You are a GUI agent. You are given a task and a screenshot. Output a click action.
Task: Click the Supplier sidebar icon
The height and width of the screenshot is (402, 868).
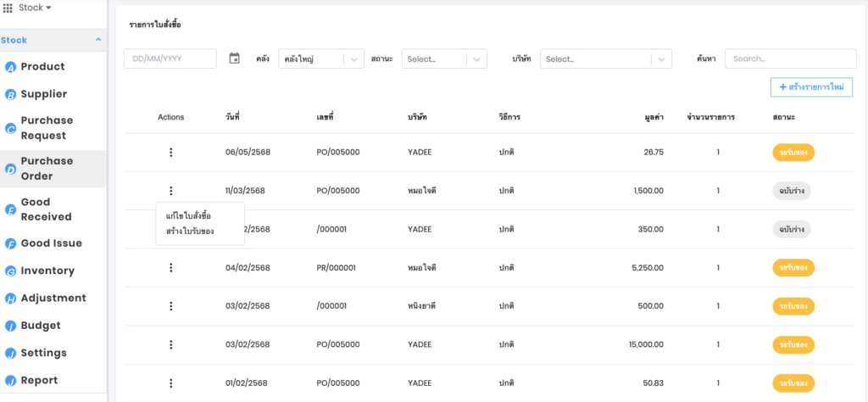(x=11, y=94)
